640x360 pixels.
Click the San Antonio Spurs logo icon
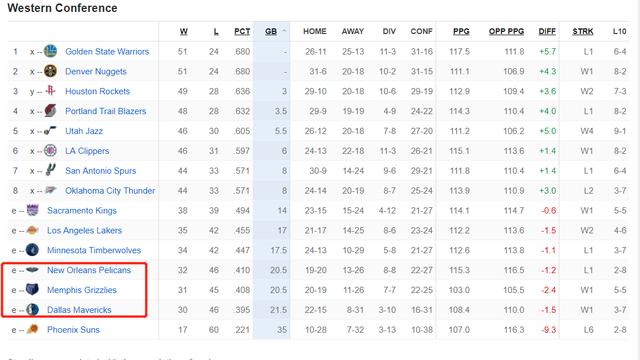(50, 170)
